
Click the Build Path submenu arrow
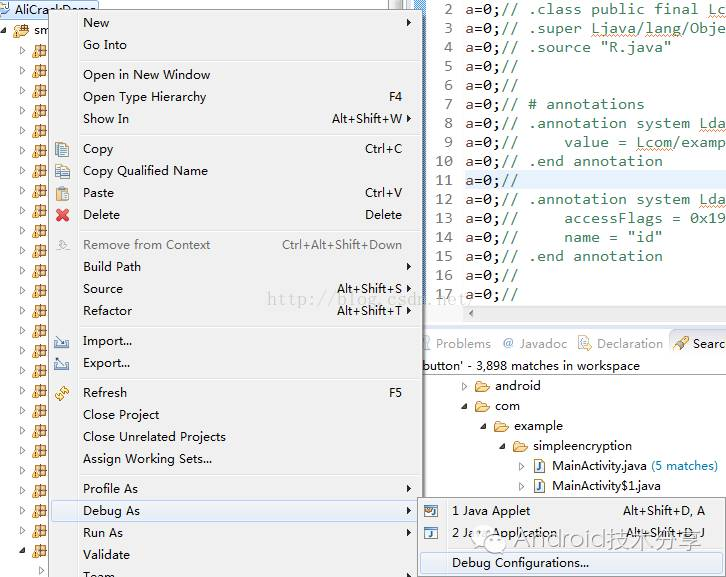pos(409,267)
